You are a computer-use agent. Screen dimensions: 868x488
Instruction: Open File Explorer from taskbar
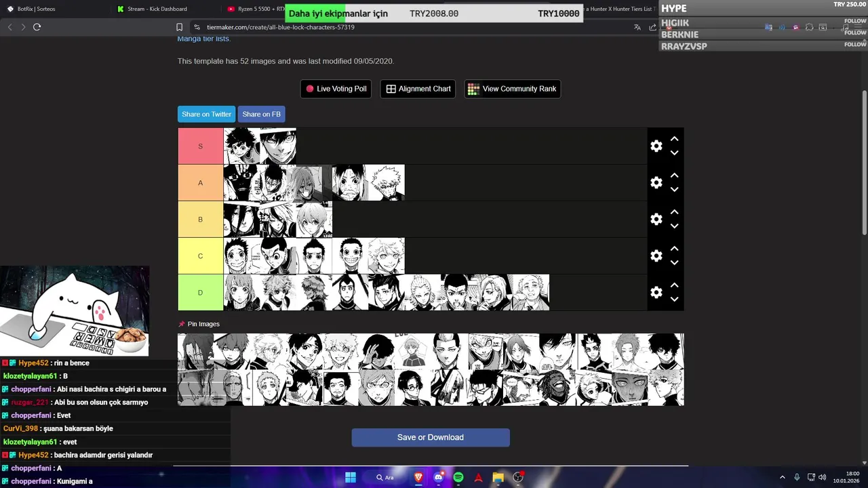point(498,477)
